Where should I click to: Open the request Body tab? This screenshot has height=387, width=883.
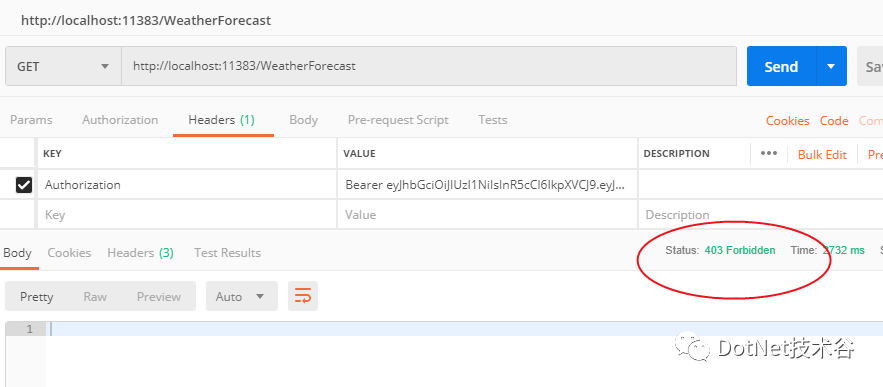pyautogui.click(x=304, y=120)
